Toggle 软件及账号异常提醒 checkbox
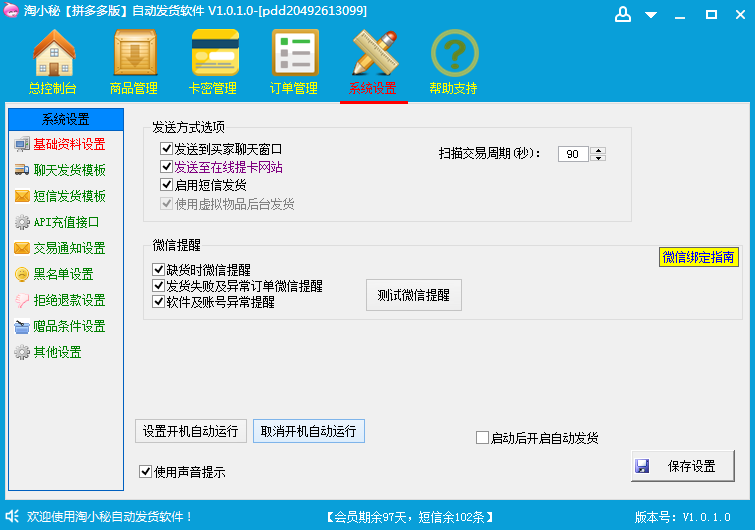755x530 pixels. 158,302
